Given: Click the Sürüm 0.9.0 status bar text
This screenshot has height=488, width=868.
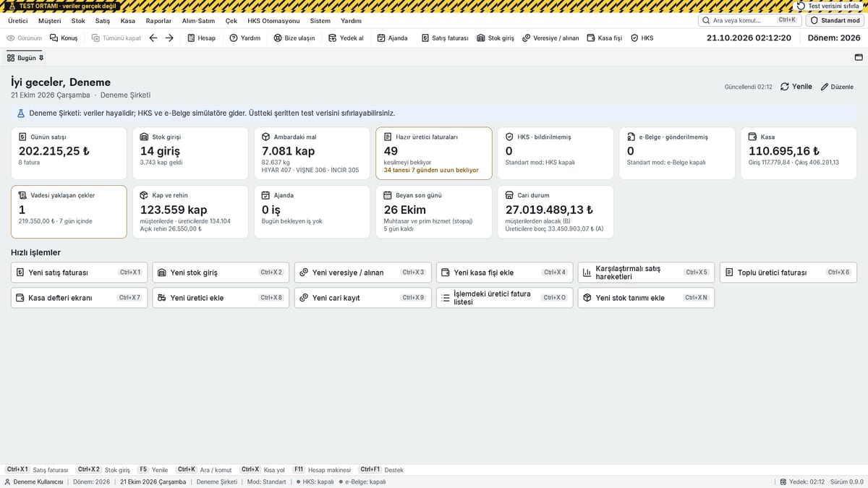Looking at the screenshot, I should 846,482.
